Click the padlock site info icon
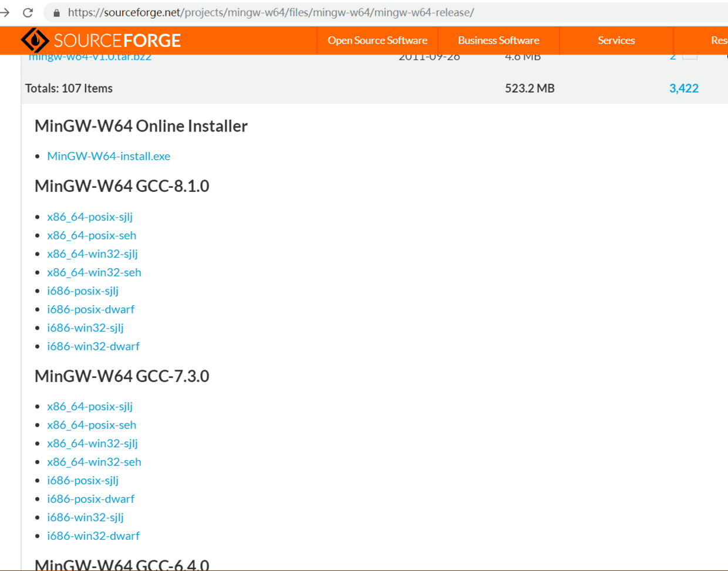The height and width of the screenshot is (571, 728). 56,12
